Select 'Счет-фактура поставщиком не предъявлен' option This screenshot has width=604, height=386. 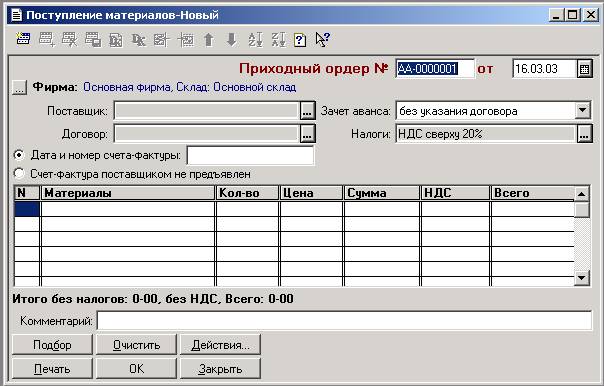click(x=19, y=173)
